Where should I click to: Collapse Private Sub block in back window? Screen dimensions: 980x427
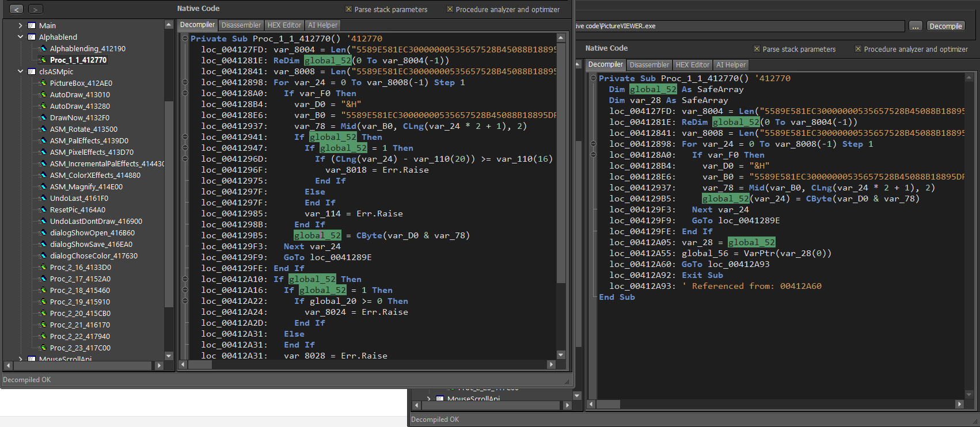(x=593, y=78)
